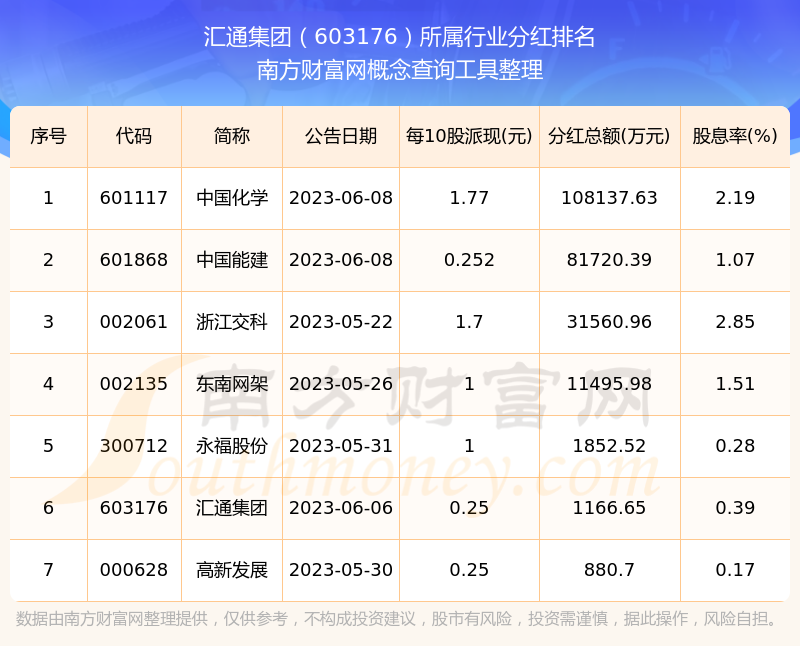Select stock code 603176
800x668 pixels.
134,508
